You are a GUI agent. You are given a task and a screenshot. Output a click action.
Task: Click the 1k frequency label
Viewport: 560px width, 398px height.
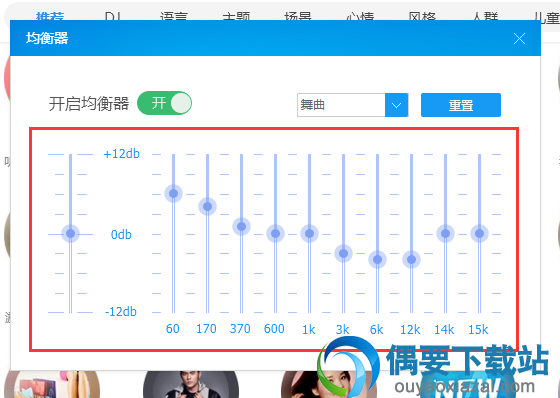click(x=309, y=330)
